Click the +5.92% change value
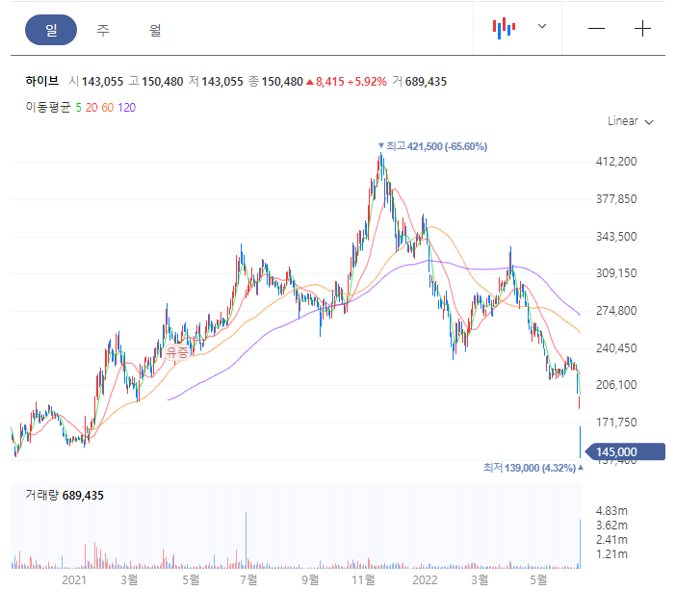The image size is (676, 616). tap(367, 82)
